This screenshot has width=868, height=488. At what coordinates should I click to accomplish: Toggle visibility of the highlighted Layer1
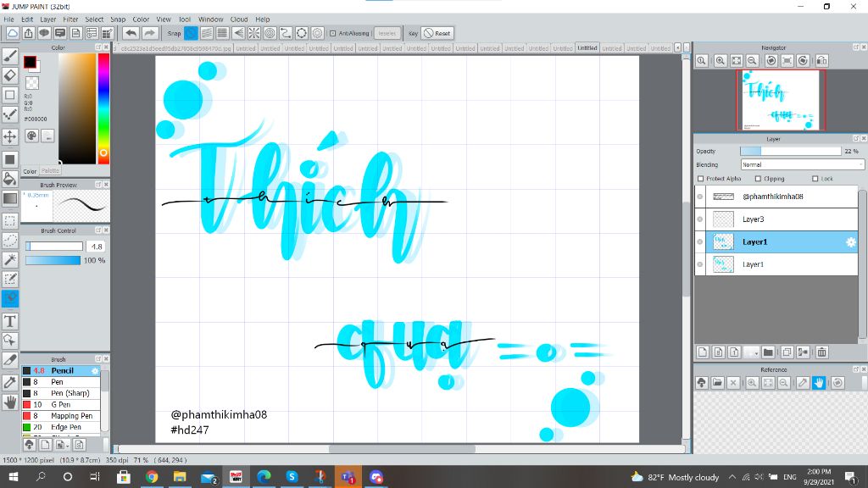[x=700, y=241]
